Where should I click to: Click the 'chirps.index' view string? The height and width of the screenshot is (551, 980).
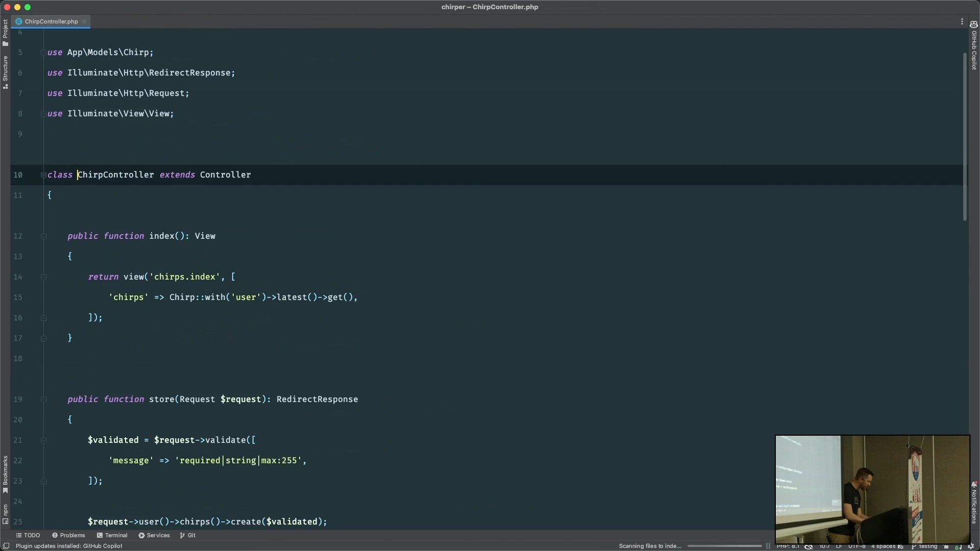click(x=184, y=277)
